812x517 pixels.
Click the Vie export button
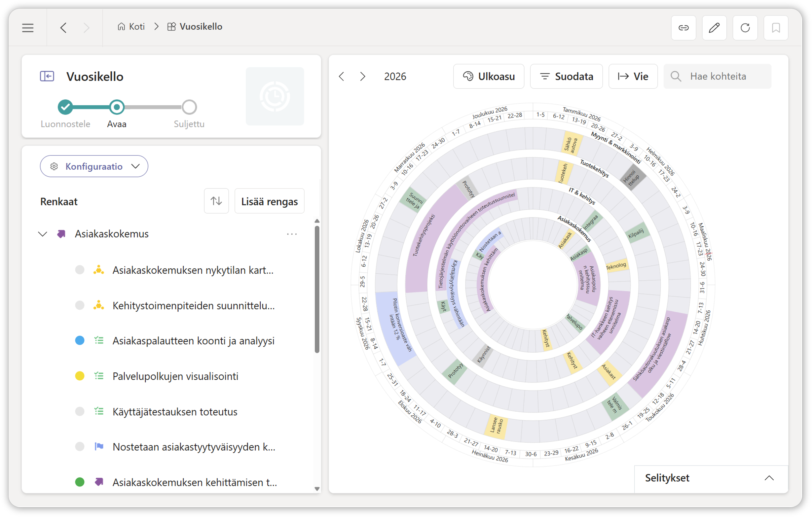click(633, 77)
